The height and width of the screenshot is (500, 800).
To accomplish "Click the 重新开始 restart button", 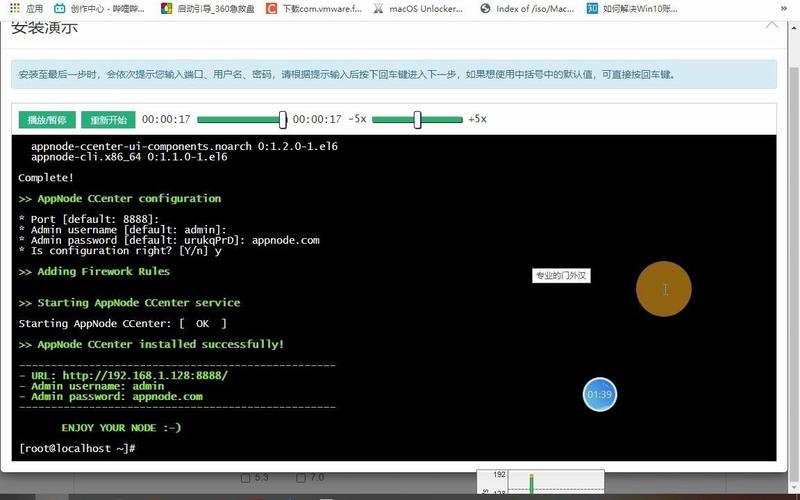I will click(x=108, y=120).
